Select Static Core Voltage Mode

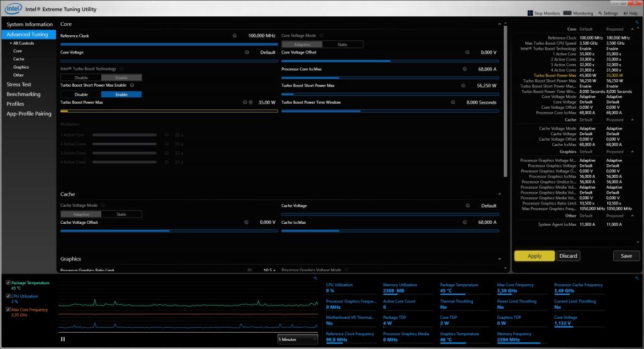[342, 45]
